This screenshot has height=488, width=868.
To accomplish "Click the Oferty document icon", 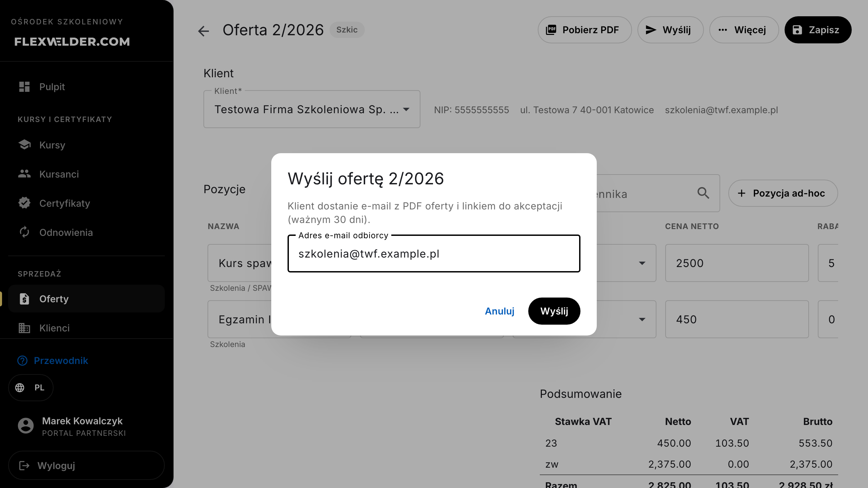I will point(24,299).
